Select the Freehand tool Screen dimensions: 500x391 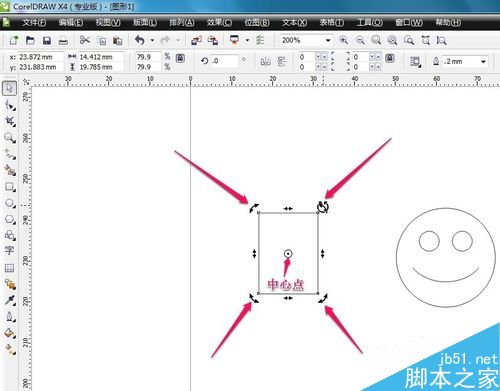point(10,154)
